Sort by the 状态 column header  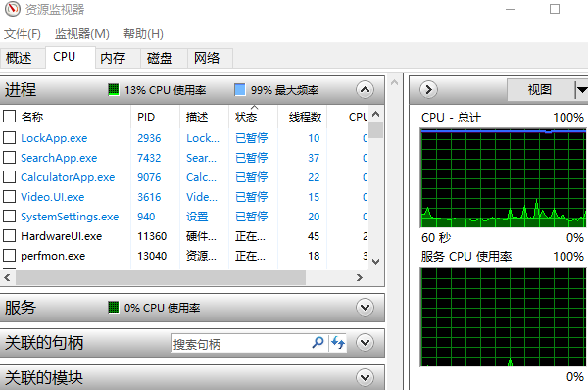point(246,117)
